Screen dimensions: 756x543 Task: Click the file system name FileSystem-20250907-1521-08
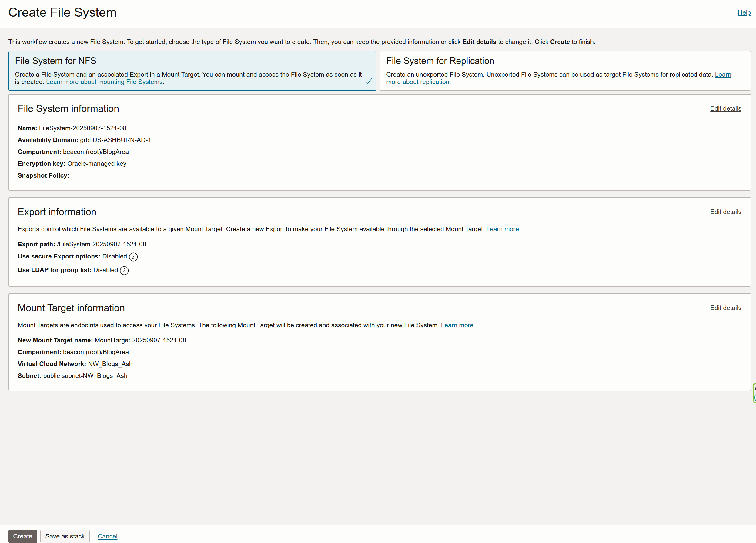83,128
